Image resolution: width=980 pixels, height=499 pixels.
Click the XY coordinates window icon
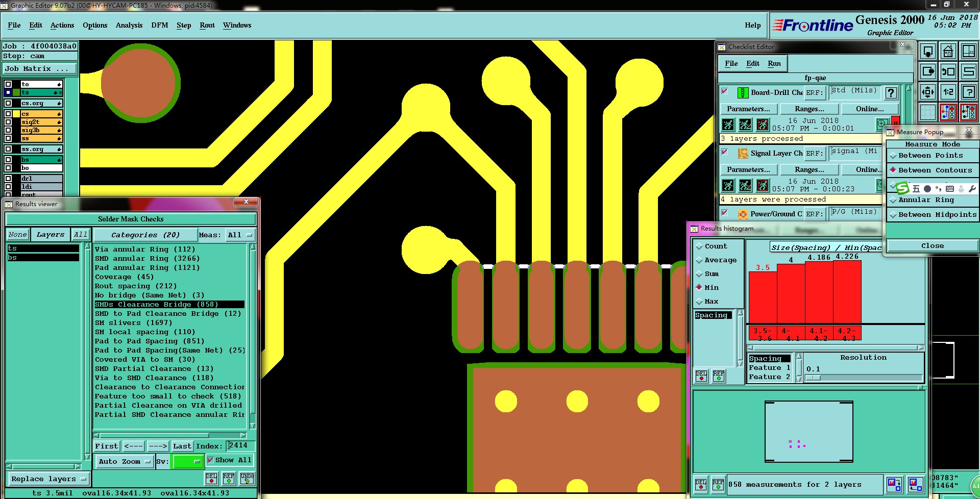point(968,51)
